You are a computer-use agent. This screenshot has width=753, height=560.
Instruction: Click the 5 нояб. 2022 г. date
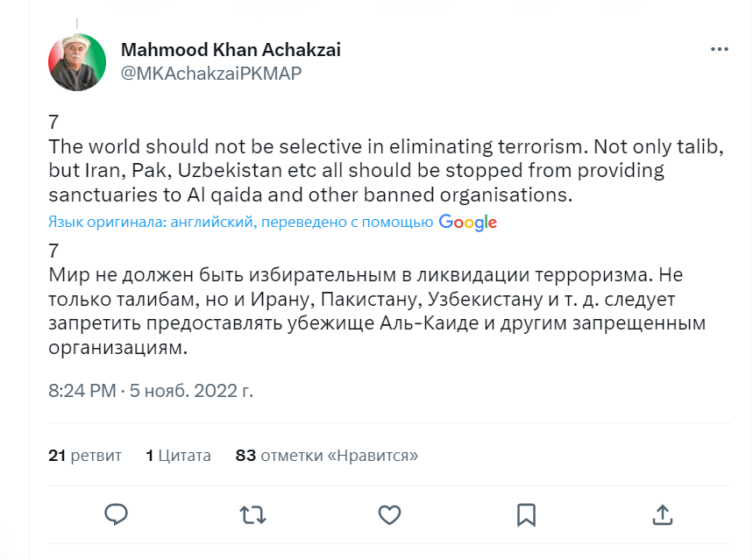click(x=193, y=390)
